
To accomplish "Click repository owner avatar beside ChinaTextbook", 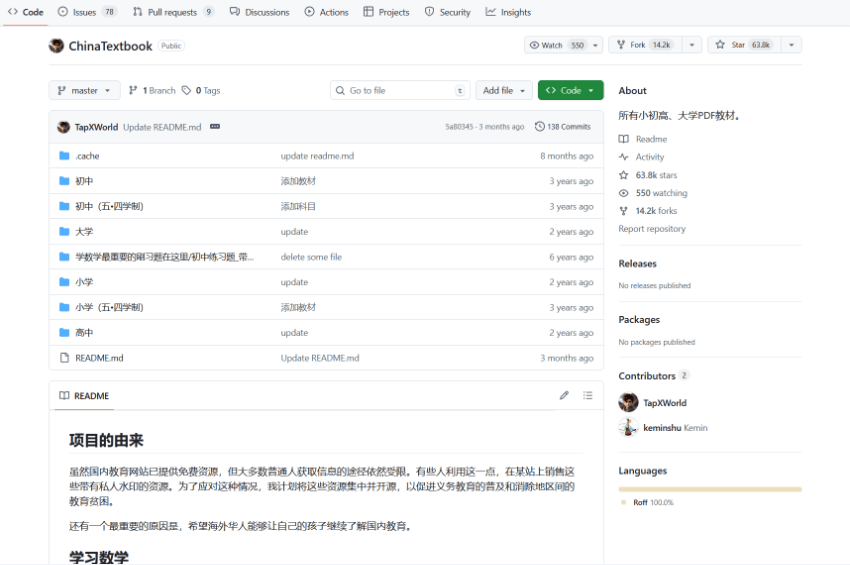I will tap(56, 46).
